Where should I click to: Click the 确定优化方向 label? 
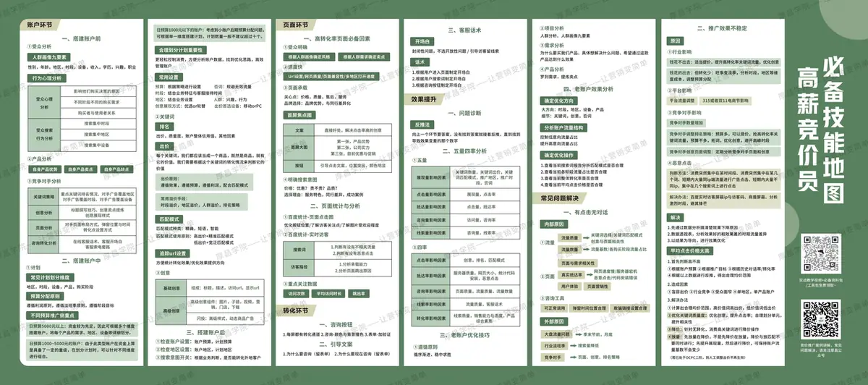558,101
